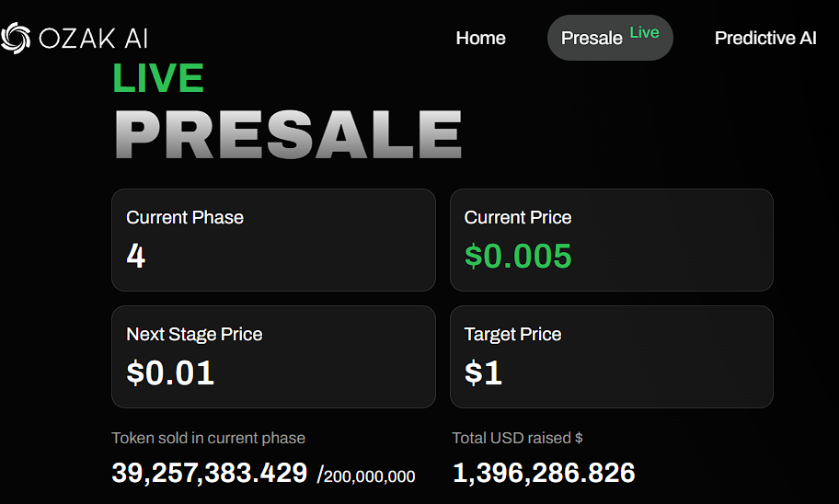Image resolution: width=839 pixels, height=504 pixels.
Task: Click the $0.01 next stage value
Action: pyautogui.click(x=170, y=372)
